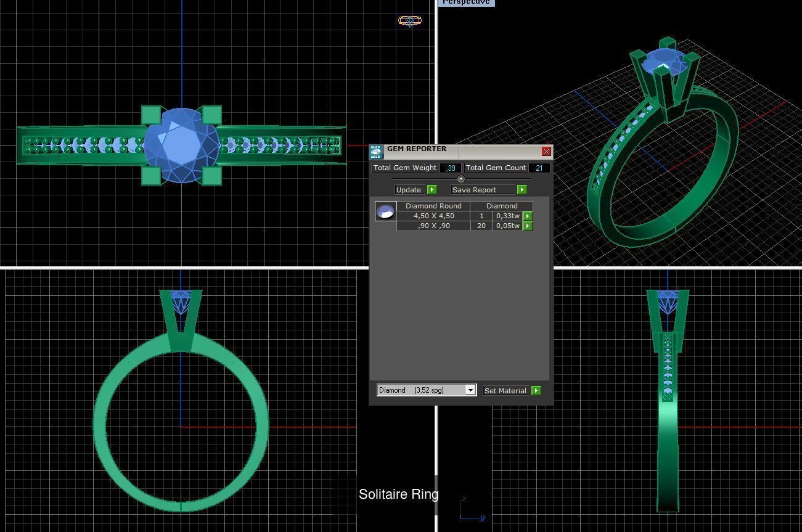Click the quantity "20" cell
Viewport: 802px width, 532px height.
pos(481,226)
